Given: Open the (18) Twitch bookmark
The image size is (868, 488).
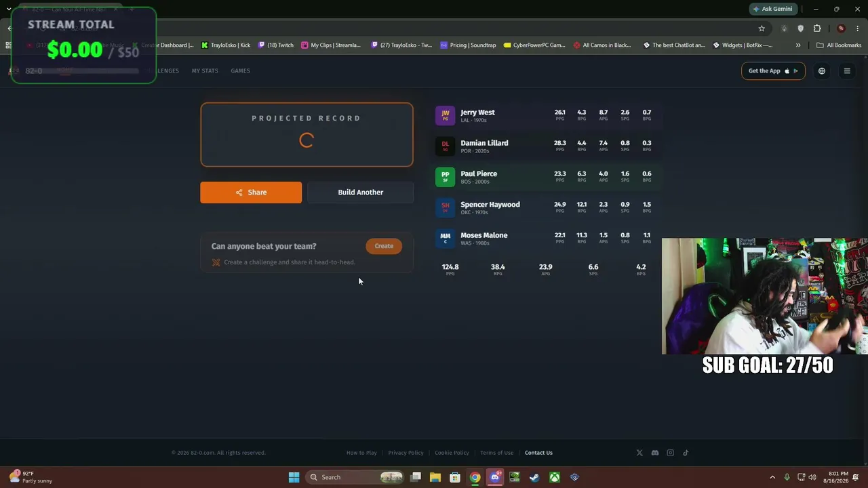Looking at the screenshot, I should pos(275,45).
